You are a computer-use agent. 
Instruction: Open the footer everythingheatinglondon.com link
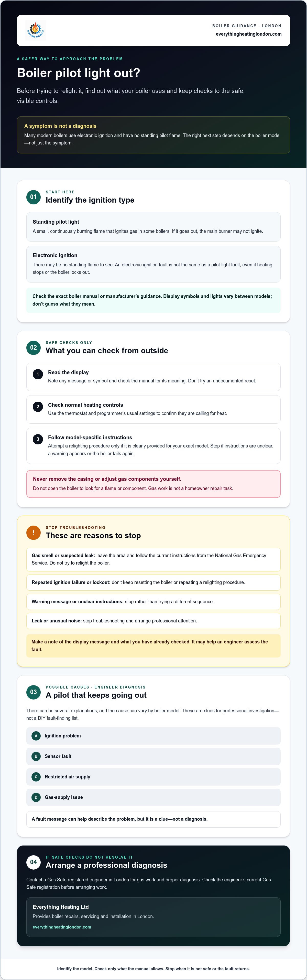62,927
